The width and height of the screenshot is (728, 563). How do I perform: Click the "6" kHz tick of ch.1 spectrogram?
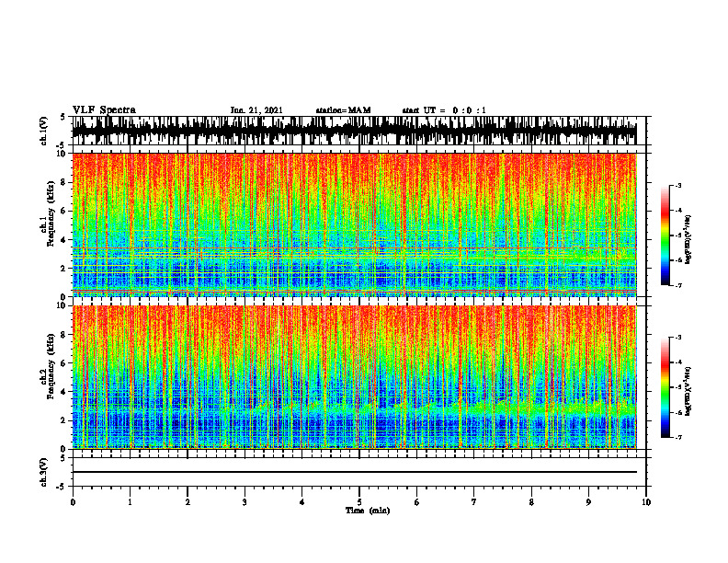(x=64, y=211)
